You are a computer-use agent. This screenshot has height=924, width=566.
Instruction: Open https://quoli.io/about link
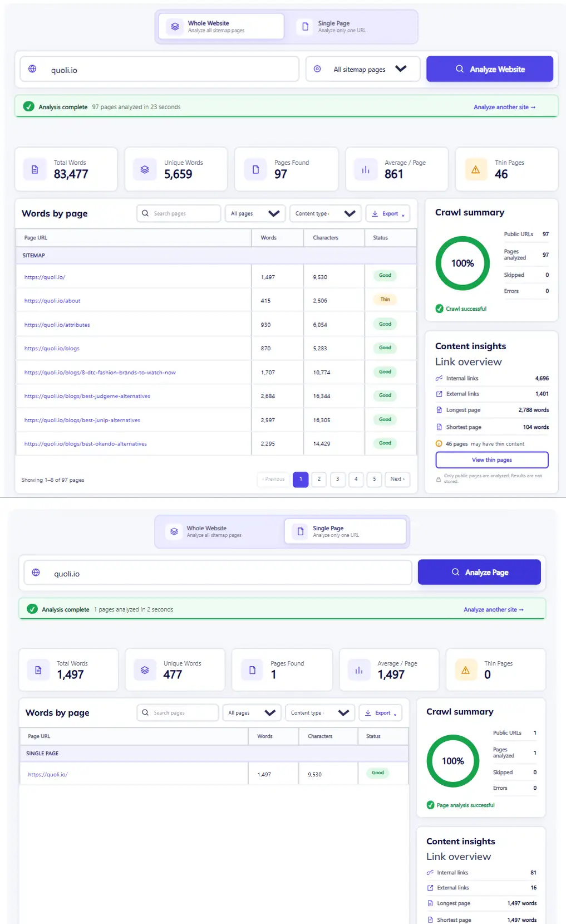(52, 301)
